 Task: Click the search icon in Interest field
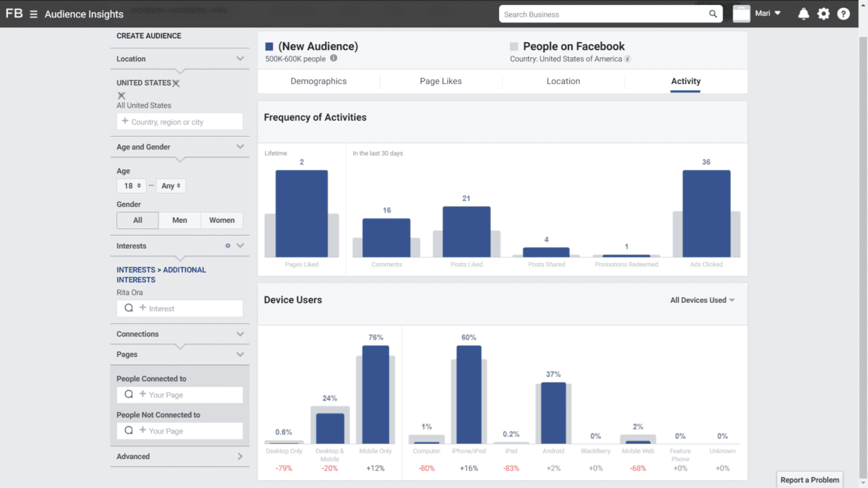click(129, 308)
